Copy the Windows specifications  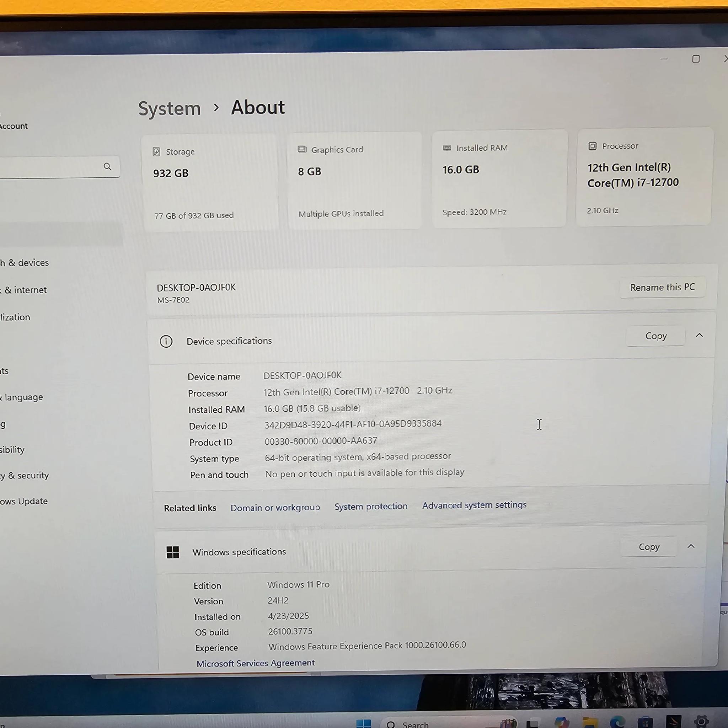[648, 547]
